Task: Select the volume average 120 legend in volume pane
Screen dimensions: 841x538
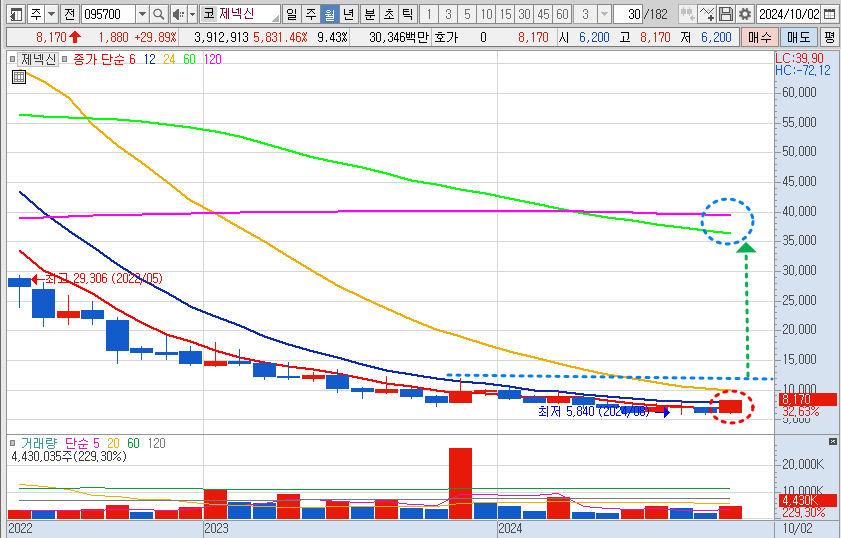Action: click(156, 443)
